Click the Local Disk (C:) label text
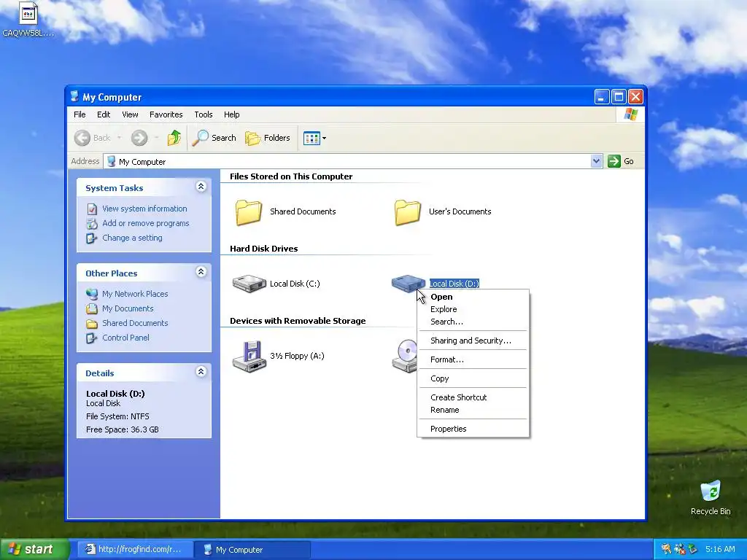 pos(295,284)
